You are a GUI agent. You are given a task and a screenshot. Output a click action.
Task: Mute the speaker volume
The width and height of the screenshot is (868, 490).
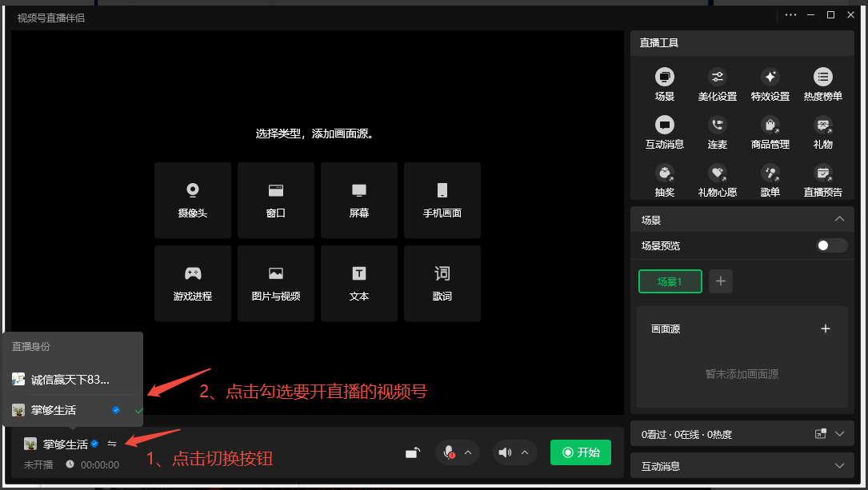click(505, 452)
